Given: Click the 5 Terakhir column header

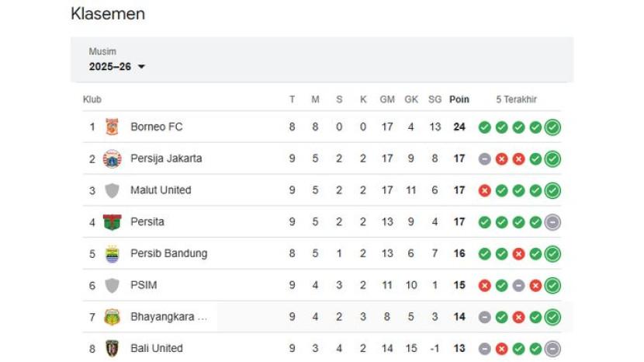Looking at the screenshot, I should point(517,99).
